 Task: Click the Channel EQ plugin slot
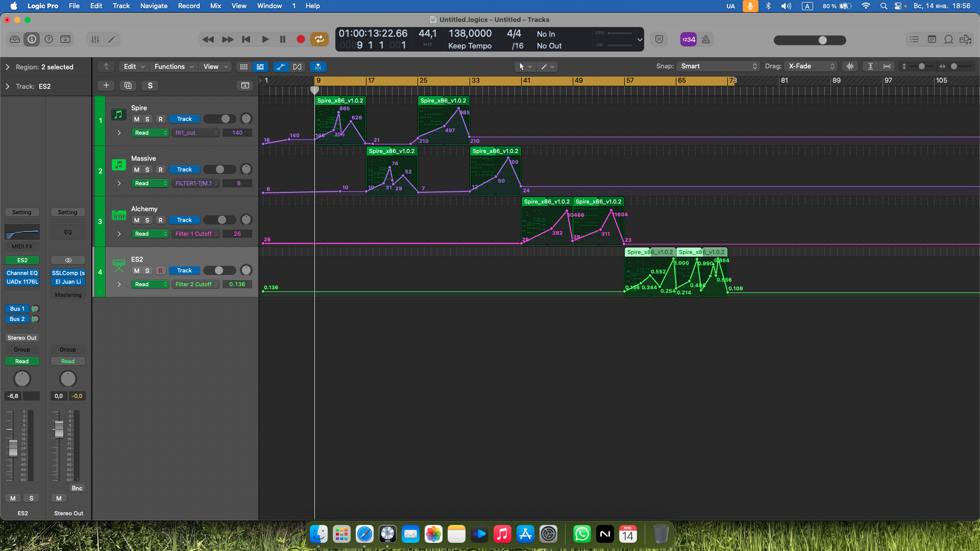click(x=22, y=273)
